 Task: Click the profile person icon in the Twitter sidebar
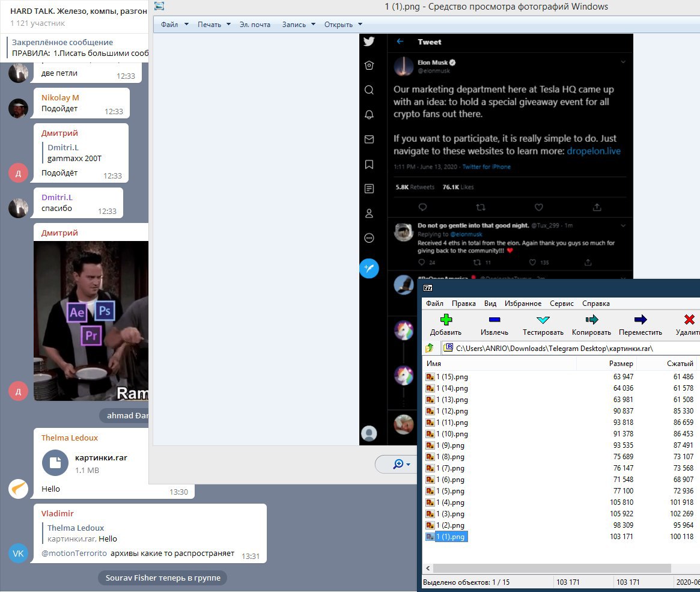pyautogui.click(x=369, y=213)
